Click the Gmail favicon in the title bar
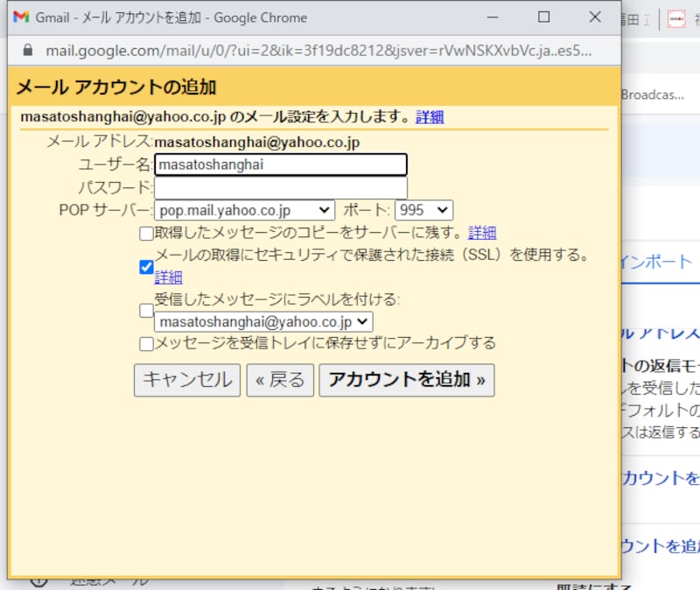700x590 pixels. coord(21,18)
